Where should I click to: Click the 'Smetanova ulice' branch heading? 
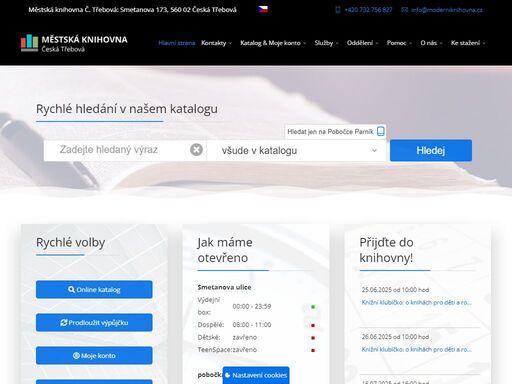click(x=224, y=287)
